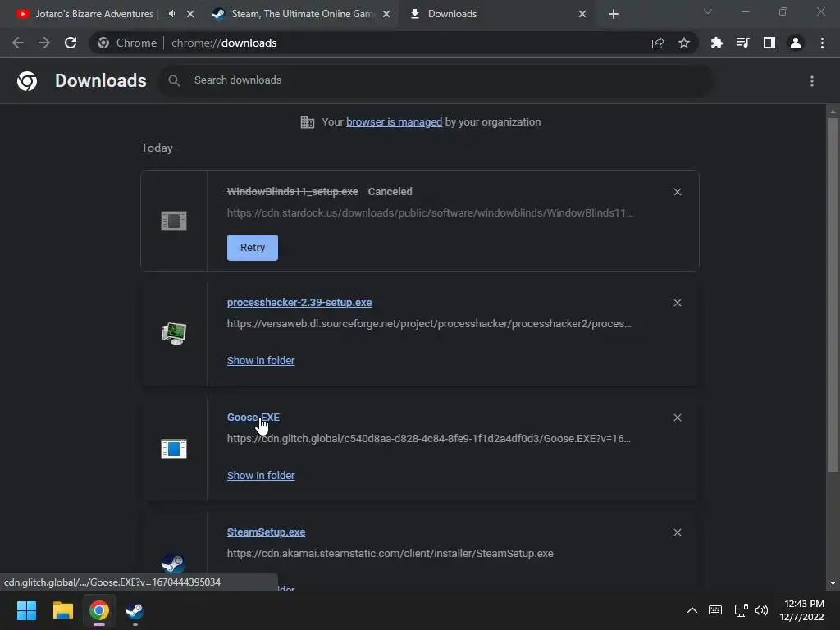
Task: Click the scrollbar down arrow
Action: click(x=833, y=583)
